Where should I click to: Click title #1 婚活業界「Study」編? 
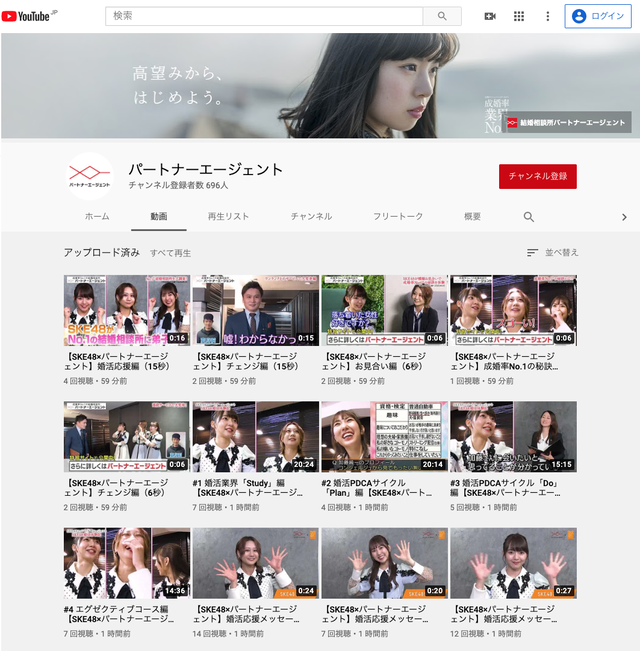click(x=248, y=487)
